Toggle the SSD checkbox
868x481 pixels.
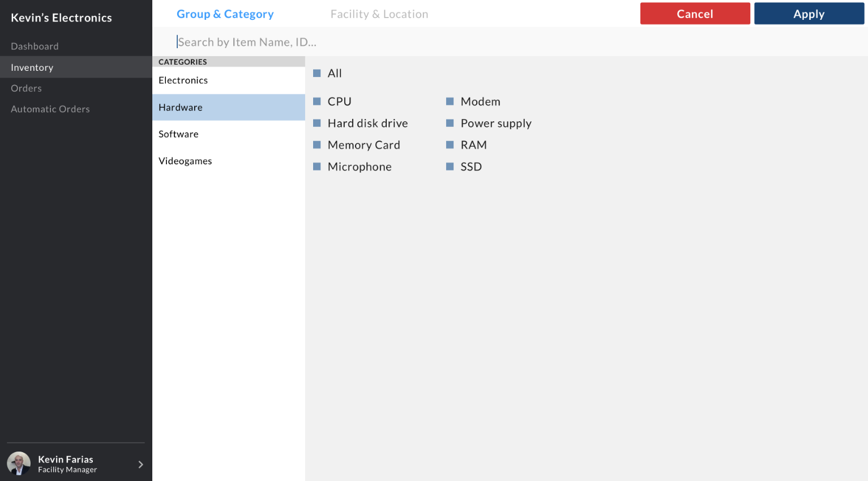450,167
